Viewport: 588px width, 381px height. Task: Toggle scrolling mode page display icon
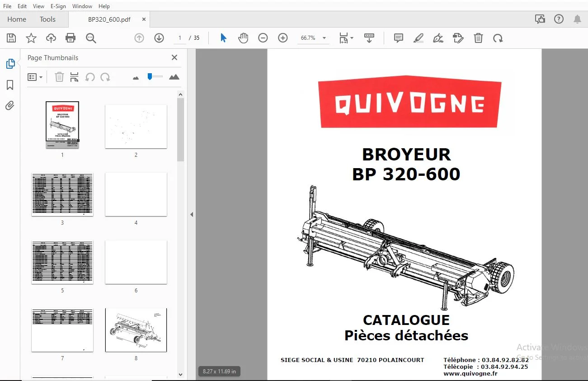[x=369, y=38]
